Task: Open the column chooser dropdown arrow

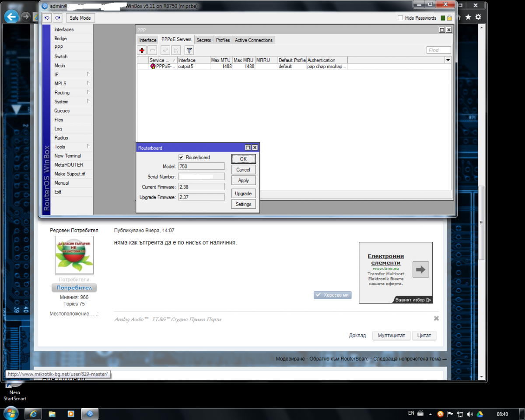Action: pos(448,60)
